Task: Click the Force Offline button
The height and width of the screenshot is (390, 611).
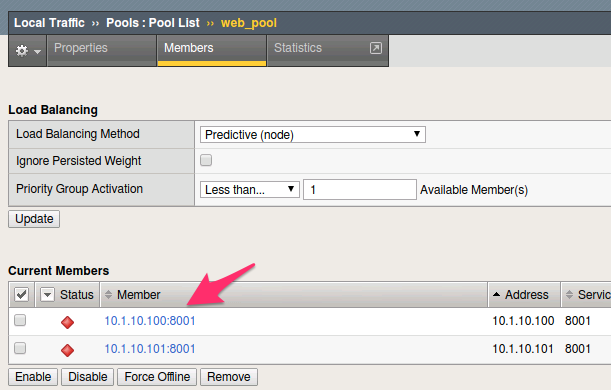Action: click(157, 377)
